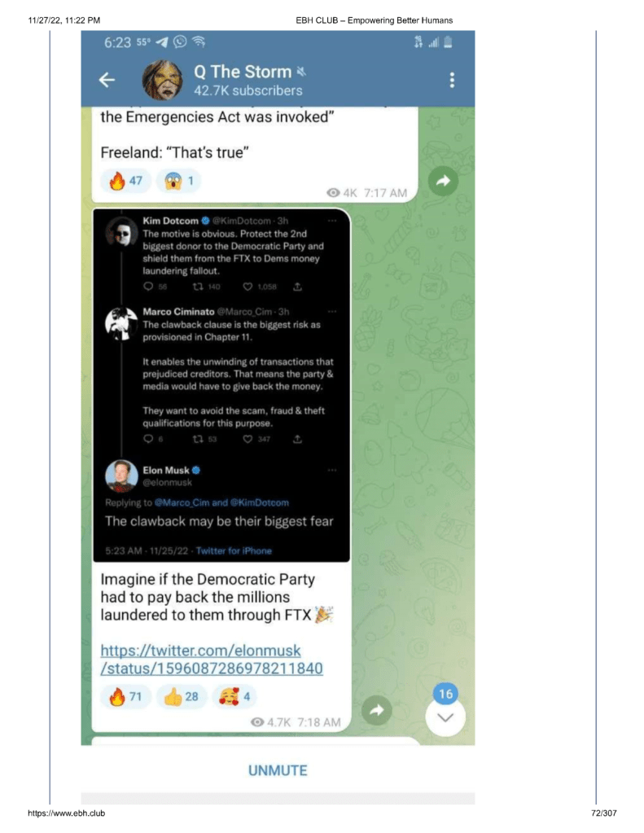Toggle the shocked face reaction showing 1
644x833 pixels.
(178, 181)
